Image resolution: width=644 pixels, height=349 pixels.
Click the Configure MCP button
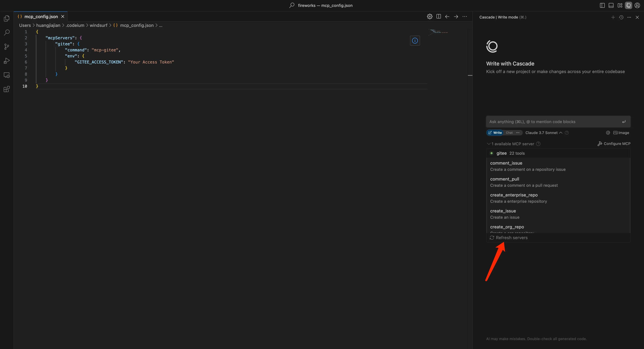pos(614,144)
